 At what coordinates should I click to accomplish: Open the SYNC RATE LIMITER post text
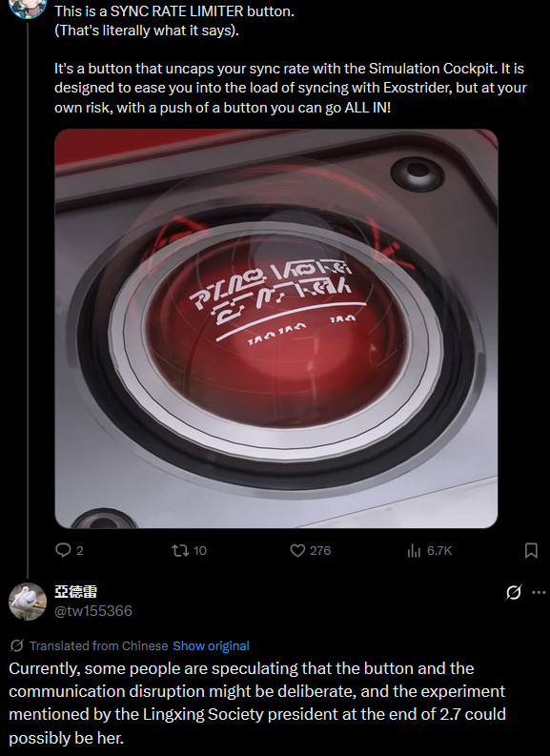click(x=290, y=59)
